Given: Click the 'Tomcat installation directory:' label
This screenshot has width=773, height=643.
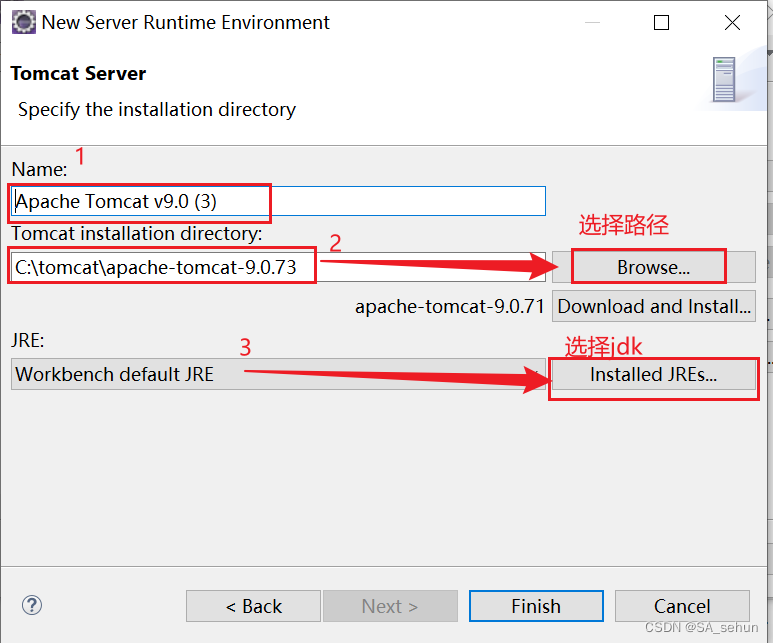Looking at the screenshot, I should (x=137, y=233).
